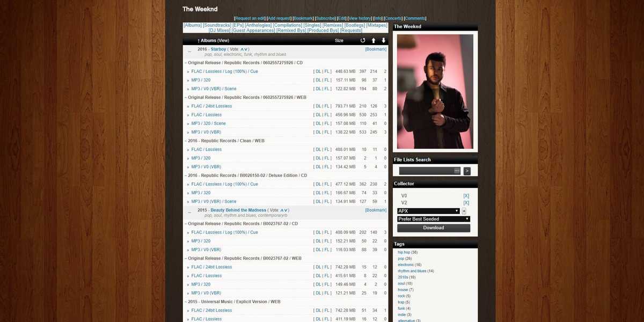
Task: Click the Add request link
Action: (x=279, y=18)
